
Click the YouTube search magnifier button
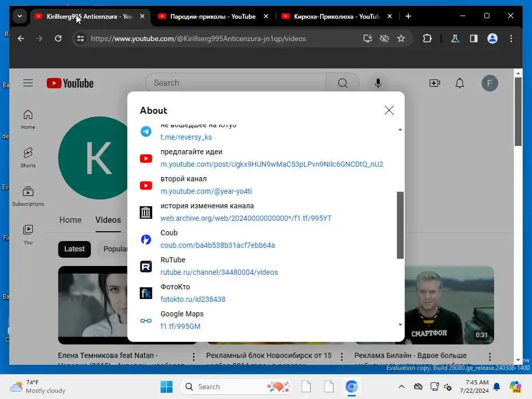tap(343, 83)
